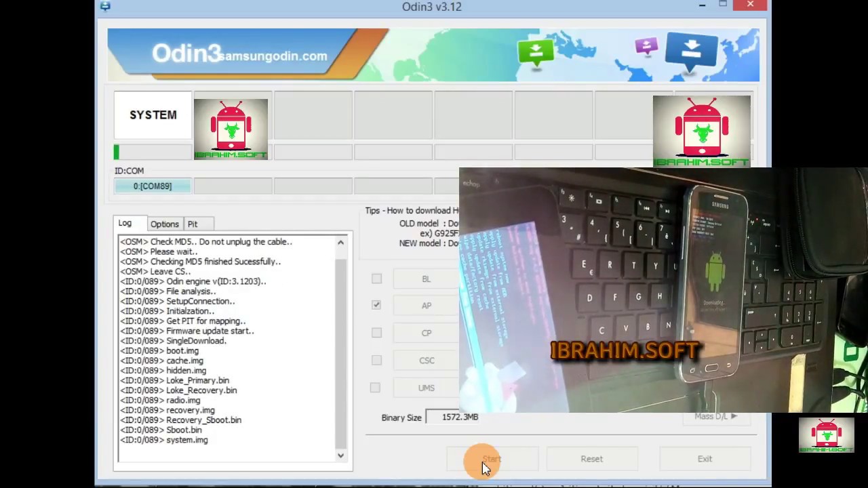Click the CP file button
Image resolution: width=868 pixels, height=488 pixels.
pyautogui.click(x=427, y=333)
